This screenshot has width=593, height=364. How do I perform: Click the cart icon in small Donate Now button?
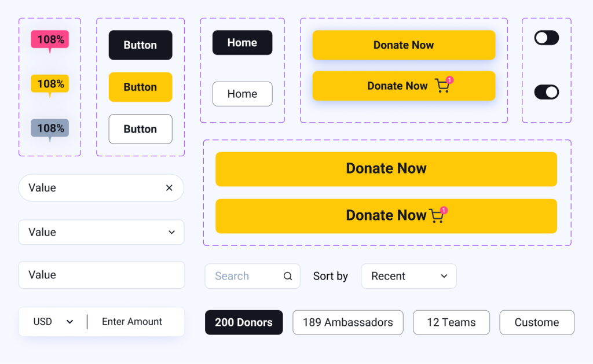point(442,86)
